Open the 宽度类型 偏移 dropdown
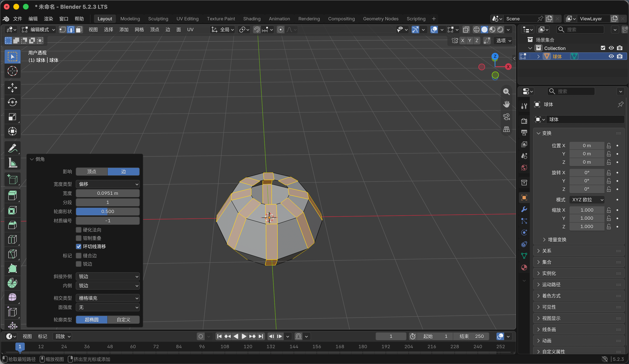 pos(108,184)
